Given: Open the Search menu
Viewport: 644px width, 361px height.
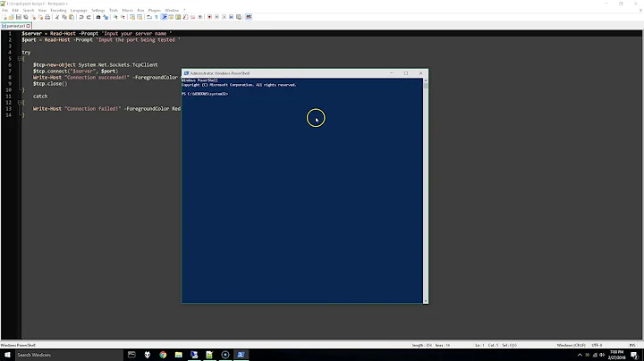Looking at the screenshot, I should coord(29,10).
